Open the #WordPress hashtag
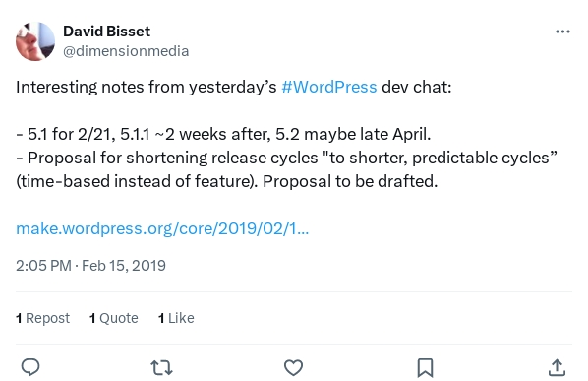 click(328, 87)
